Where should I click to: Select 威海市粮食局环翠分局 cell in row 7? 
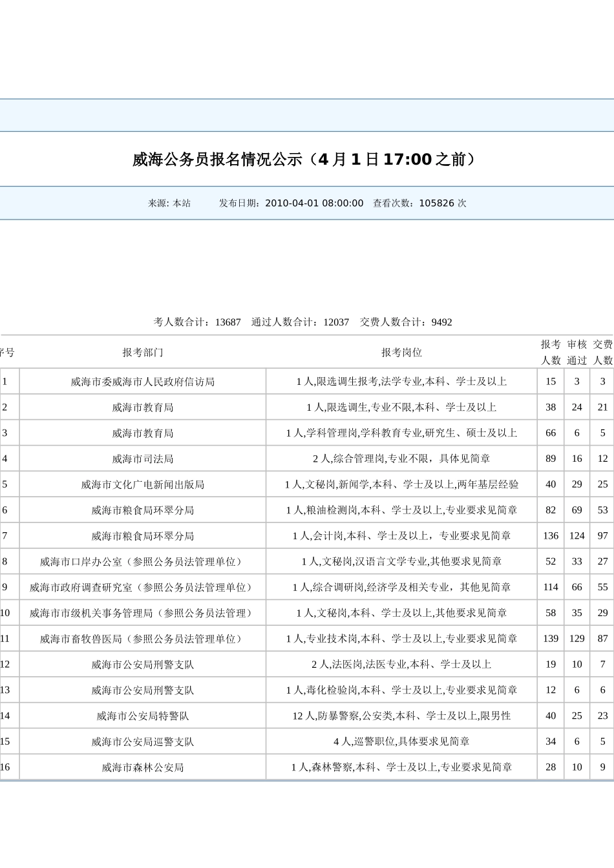[143, 536]
